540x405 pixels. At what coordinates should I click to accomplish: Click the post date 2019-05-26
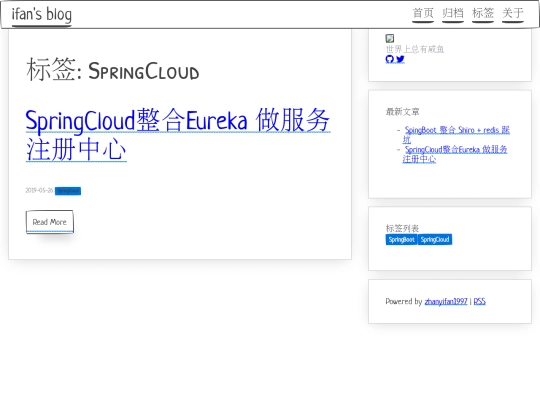pos(39,190)
